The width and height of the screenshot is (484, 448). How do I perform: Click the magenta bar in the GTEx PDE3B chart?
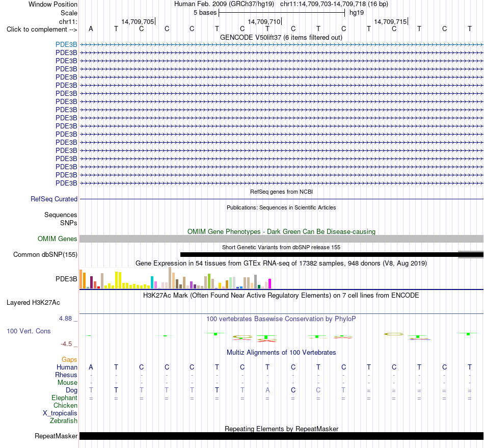click(x=270, y=283)
